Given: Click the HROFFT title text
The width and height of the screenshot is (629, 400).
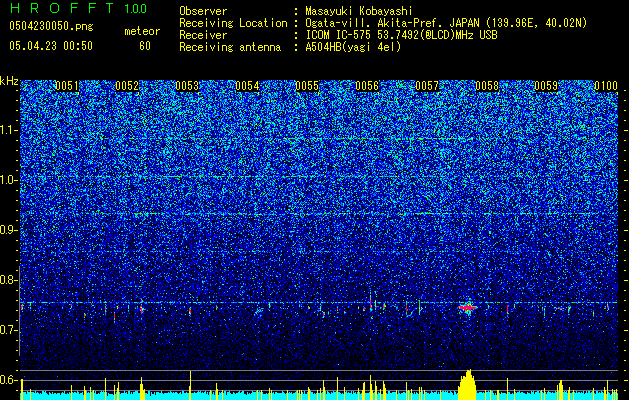Looking at the screenshot, I should tap(62, 8).
